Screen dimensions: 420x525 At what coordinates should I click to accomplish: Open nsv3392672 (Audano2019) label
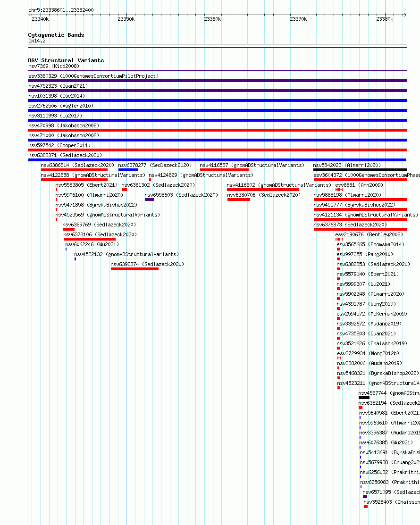click(x=369, y=324)
